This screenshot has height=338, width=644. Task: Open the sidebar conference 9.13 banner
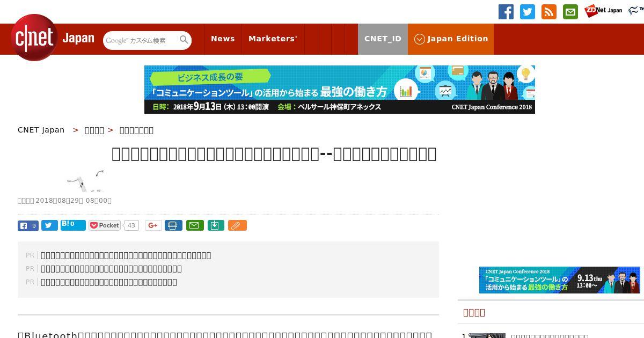tap(560, 280)
